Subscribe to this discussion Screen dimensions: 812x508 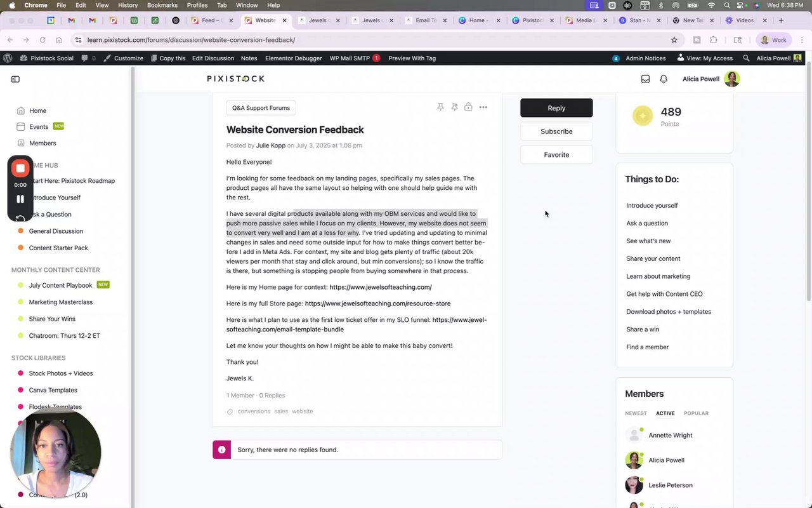tap(556, 131)
